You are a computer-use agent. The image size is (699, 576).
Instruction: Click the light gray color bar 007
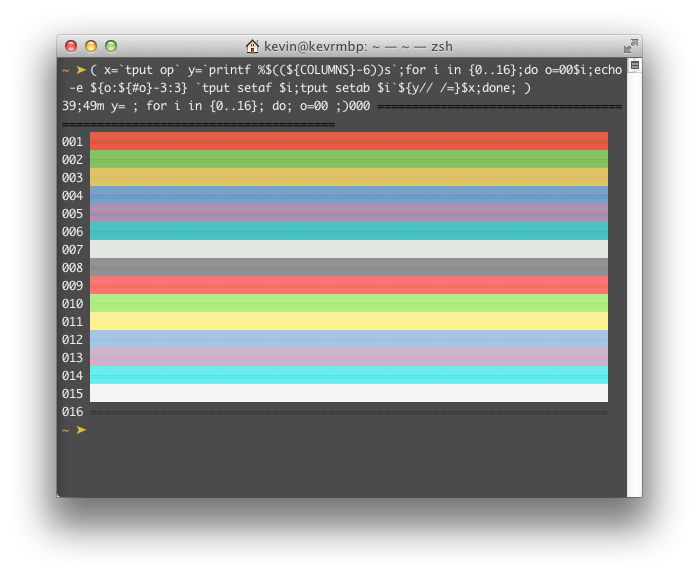(349, 249)
